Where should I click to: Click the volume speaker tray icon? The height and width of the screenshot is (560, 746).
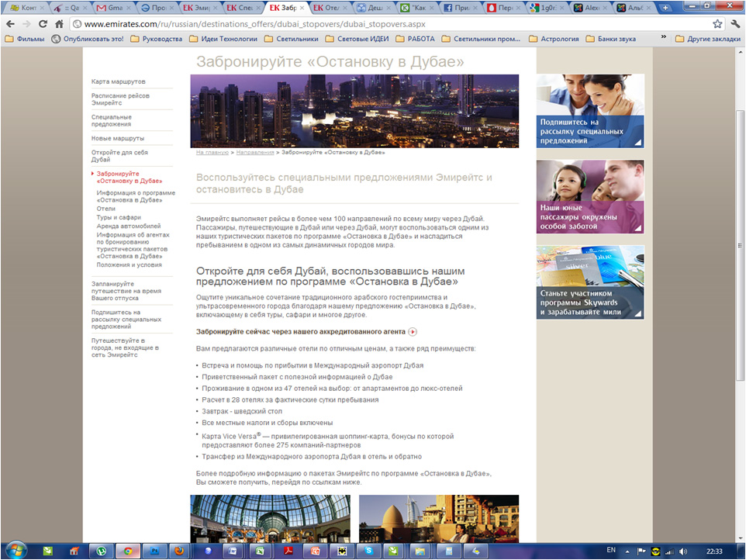(683, 551)
